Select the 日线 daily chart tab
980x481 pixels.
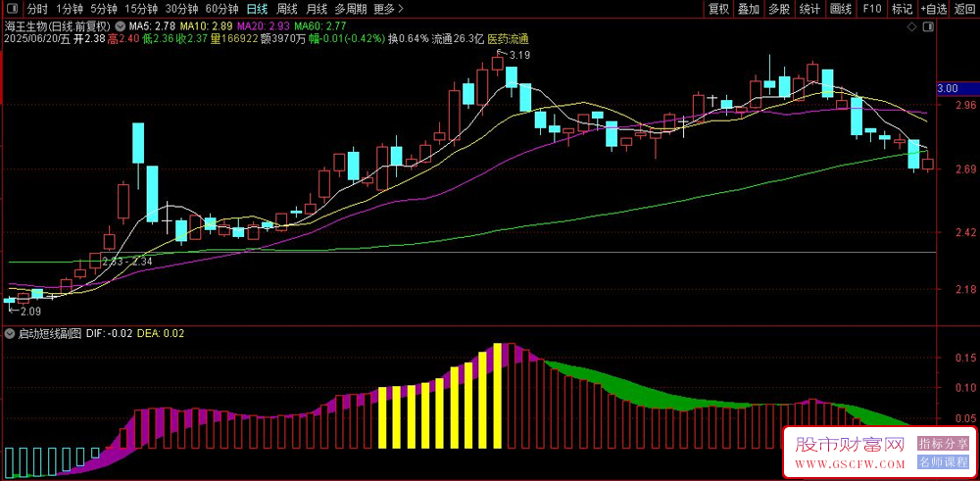[x=257, y=9]
